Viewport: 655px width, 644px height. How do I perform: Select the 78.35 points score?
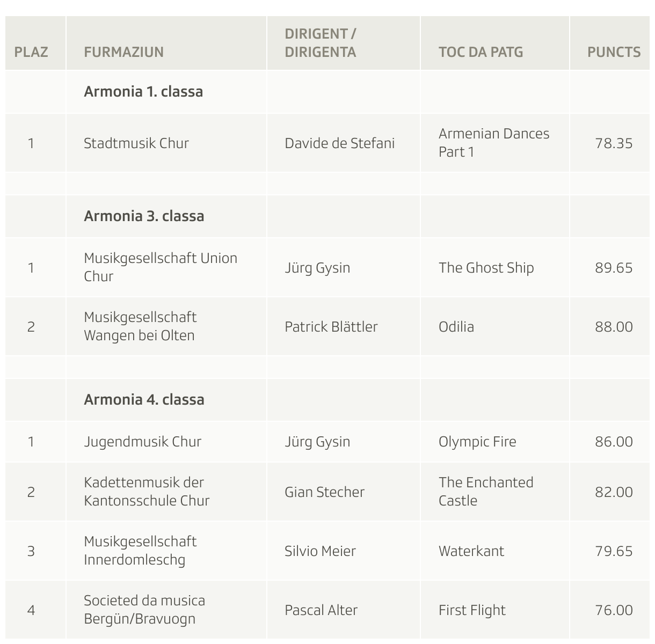click(x=614, y=143)
